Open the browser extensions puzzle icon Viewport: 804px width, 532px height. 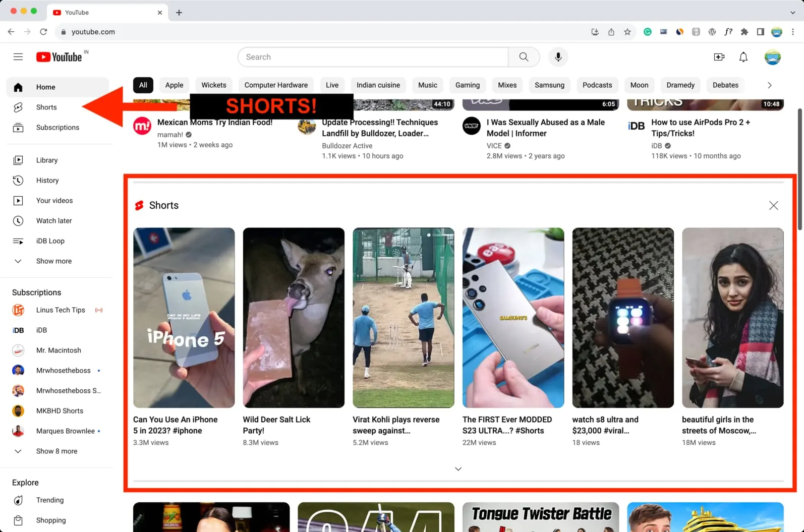tap(744, 32)
